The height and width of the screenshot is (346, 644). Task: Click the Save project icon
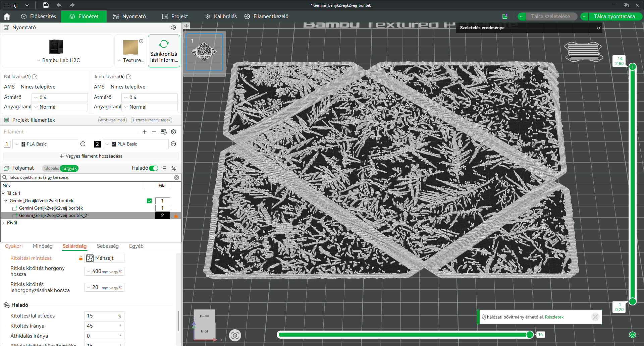46,5
